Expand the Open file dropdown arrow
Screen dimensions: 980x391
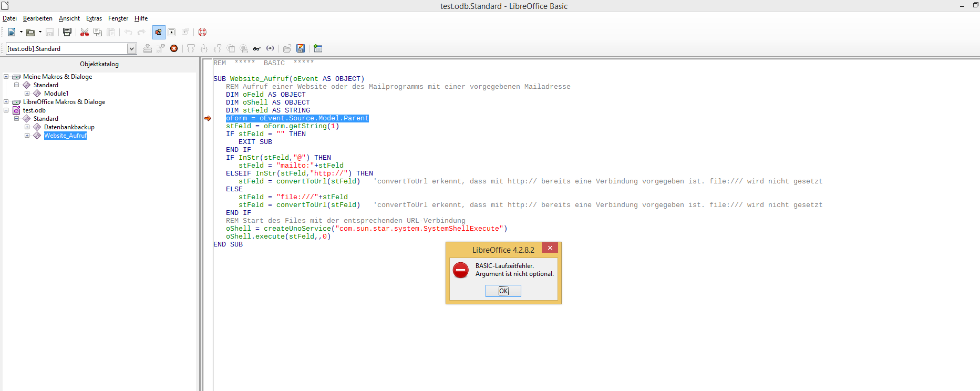click(40, 32)
